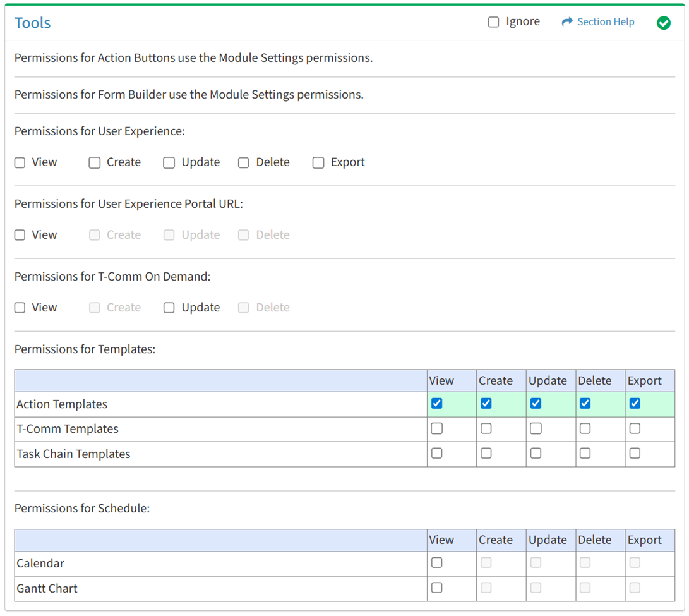This screenshot has width=689, height=616.
Task: Enable Create for T-Comm Templates
Action: (486, 429)
